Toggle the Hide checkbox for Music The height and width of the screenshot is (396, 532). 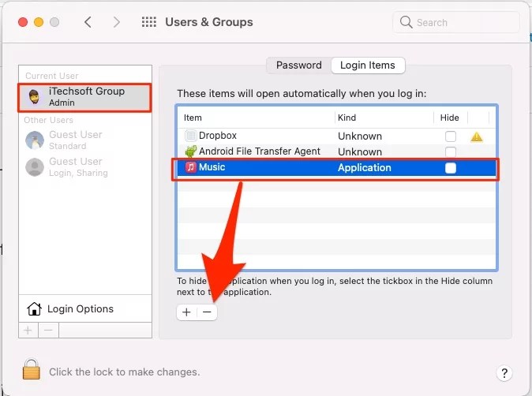(451, 168)
